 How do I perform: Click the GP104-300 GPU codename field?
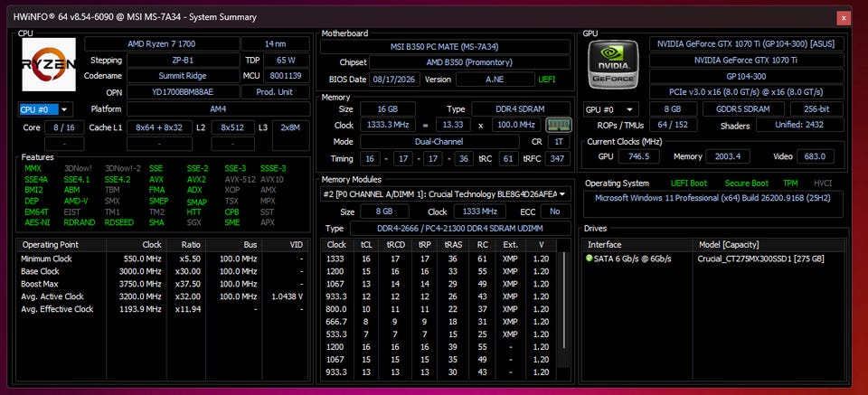(746, 76)
